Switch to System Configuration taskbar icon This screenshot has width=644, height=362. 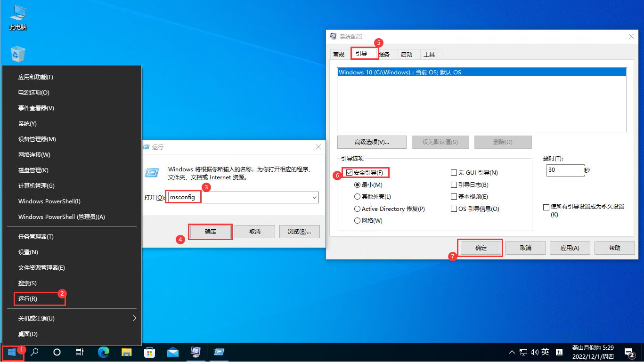click(x=196, y=352)
